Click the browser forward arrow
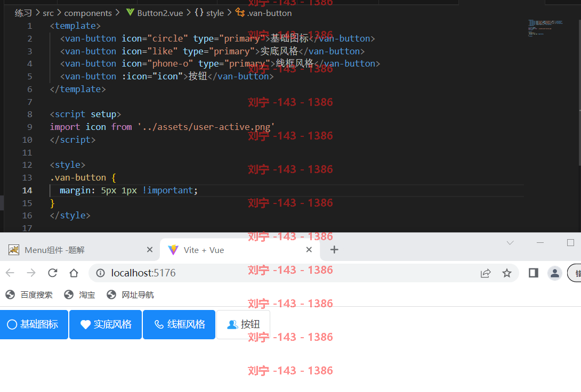This screenshot has height=392, width=581. tap(31, 273)
